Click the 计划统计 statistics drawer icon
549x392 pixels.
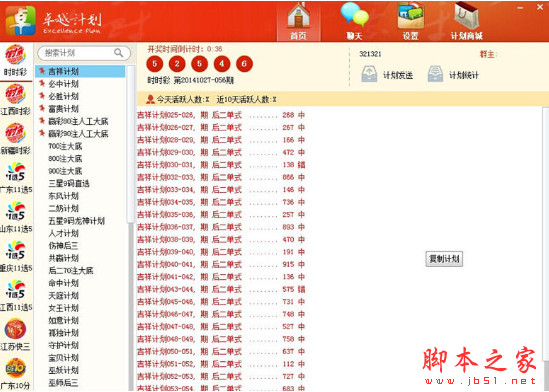point(435,74)
